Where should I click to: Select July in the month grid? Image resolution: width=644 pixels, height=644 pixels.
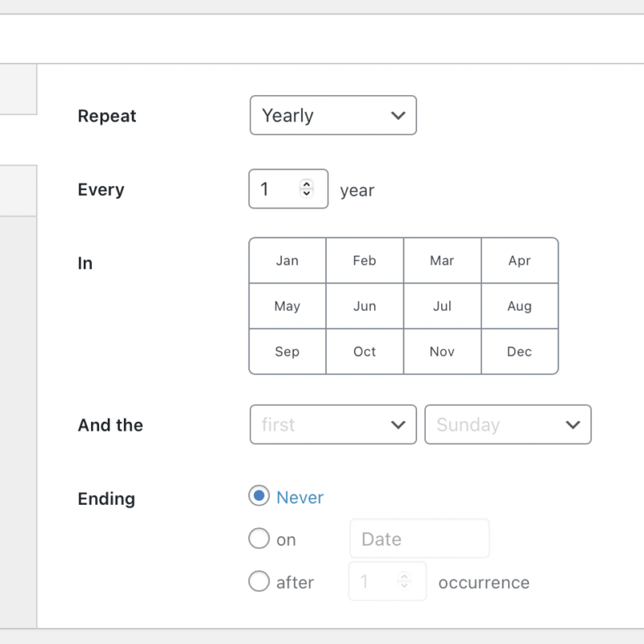click(x=441, y=306)
